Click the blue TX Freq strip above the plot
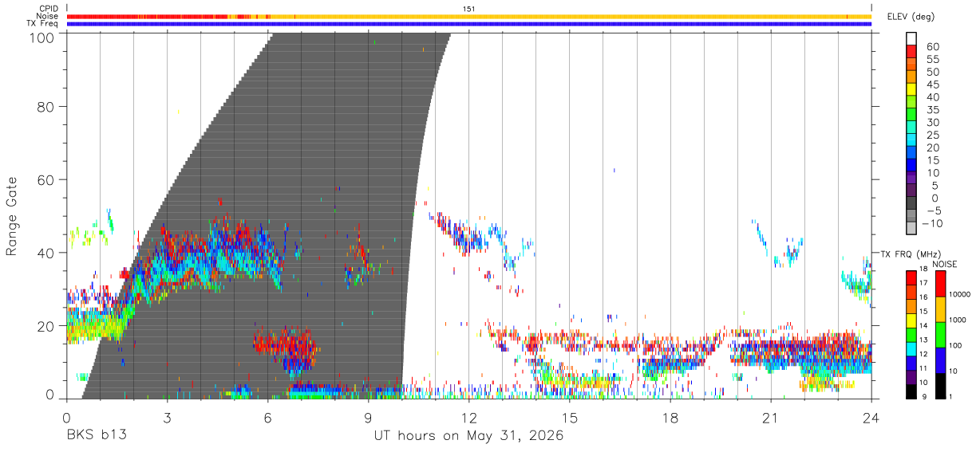 coord(468,24)
